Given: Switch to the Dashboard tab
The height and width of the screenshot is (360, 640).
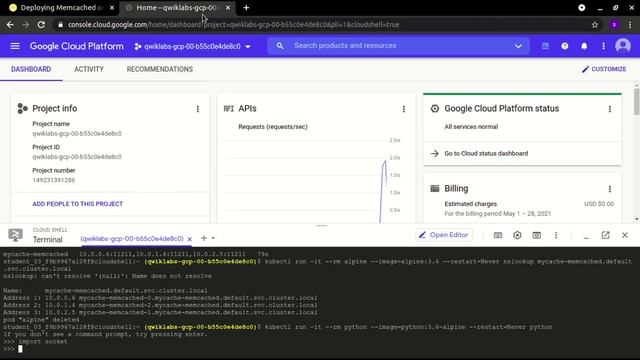Looking at the screenshot, I should click(x=31, y=69).
